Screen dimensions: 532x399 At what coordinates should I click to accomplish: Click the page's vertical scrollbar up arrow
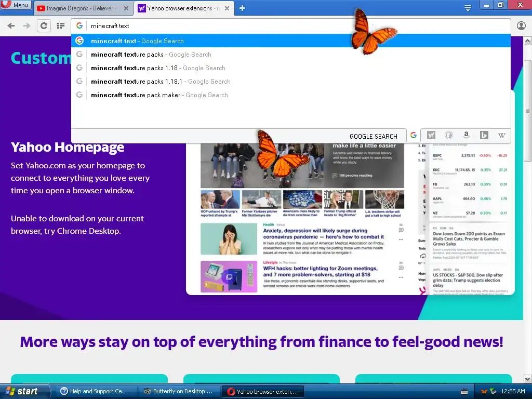tap(528, 41)
